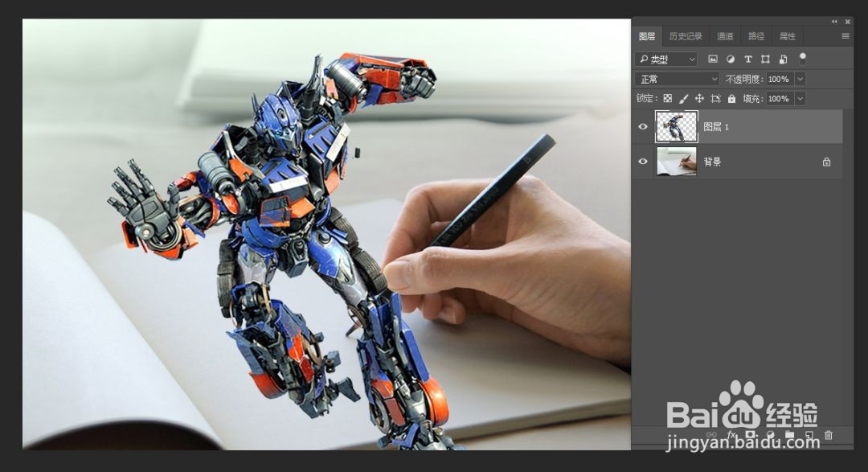This screenshot has height=472, width=868.
Task: Click the padlock on 背景 layer
Action: pos(826,162)
